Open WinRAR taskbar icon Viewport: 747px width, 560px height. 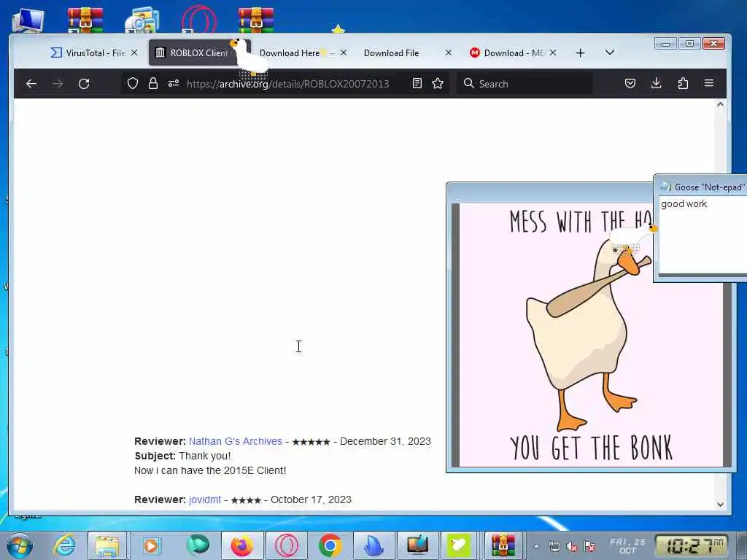[503, 545]
